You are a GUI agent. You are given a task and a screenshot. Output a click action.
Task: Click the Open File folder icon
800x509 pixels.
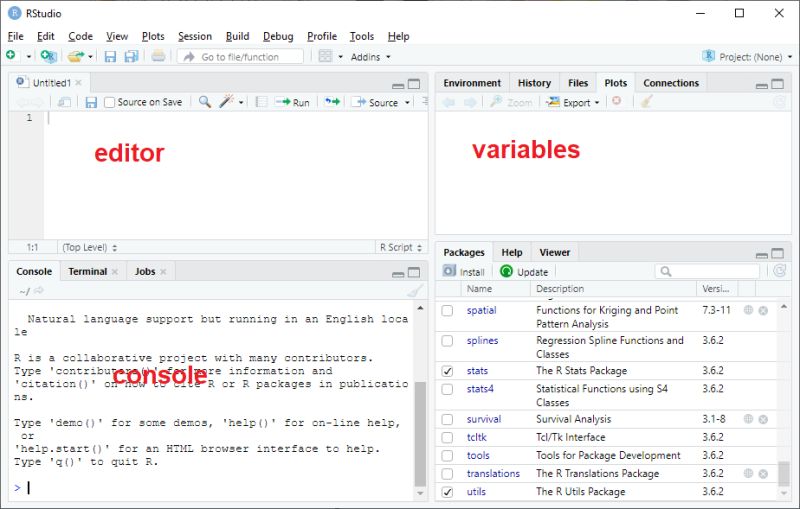76,56
